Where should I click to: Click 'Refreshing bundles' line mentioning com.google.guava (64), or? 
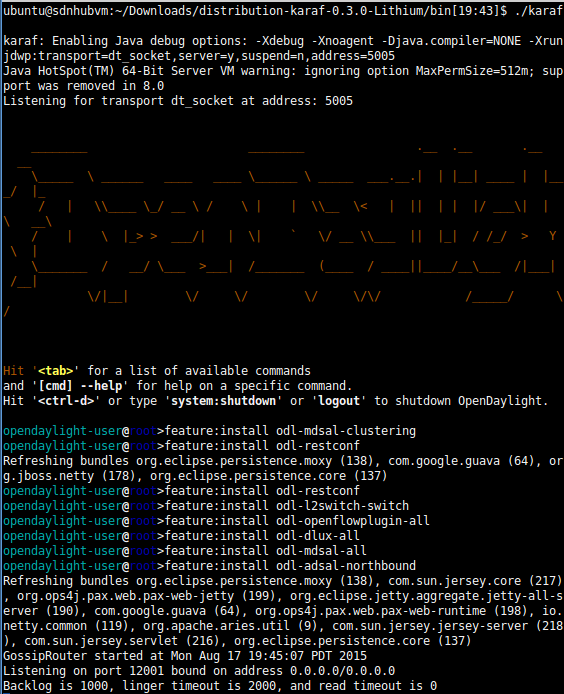pyautogui.click(x=283, y=461)
